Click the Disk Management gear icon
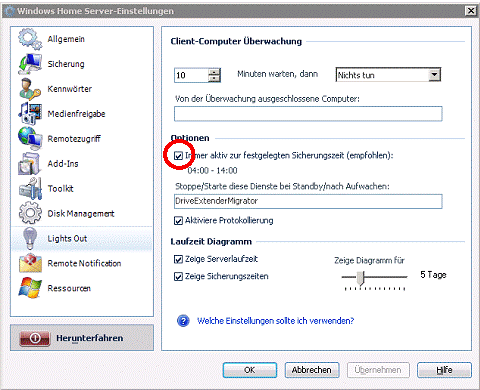 click(30, 213)
